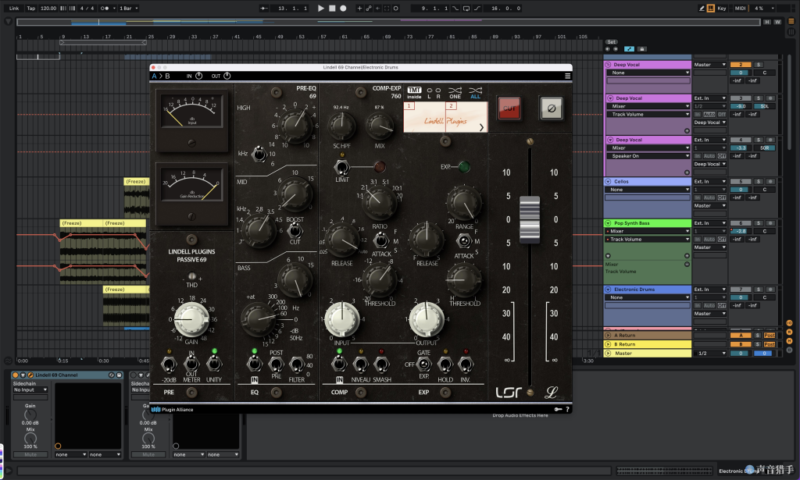Toggle the compressor SMASH switch
Screen dimensions: 800x480
(380, 364)
